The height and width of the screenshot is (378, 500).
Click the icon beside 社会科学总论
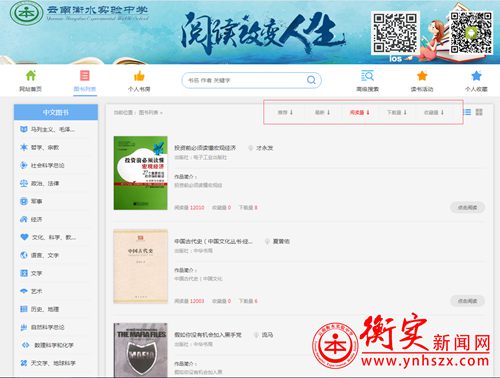click(23, 165)
